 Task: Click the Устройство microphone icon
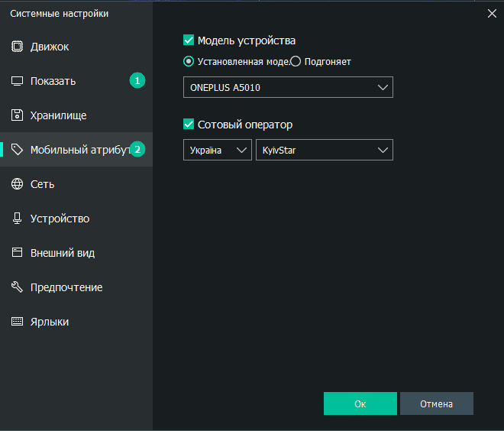[x=17, y=219]
